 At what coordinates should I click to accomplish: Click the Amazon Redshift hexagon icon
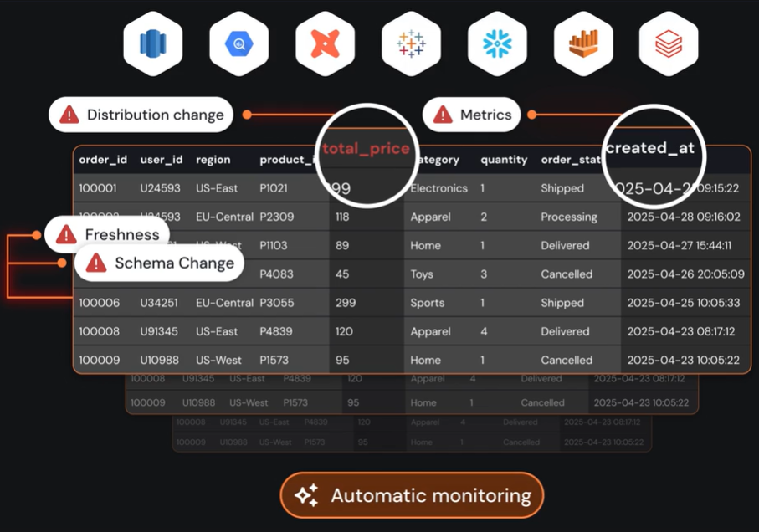(153, 43)
